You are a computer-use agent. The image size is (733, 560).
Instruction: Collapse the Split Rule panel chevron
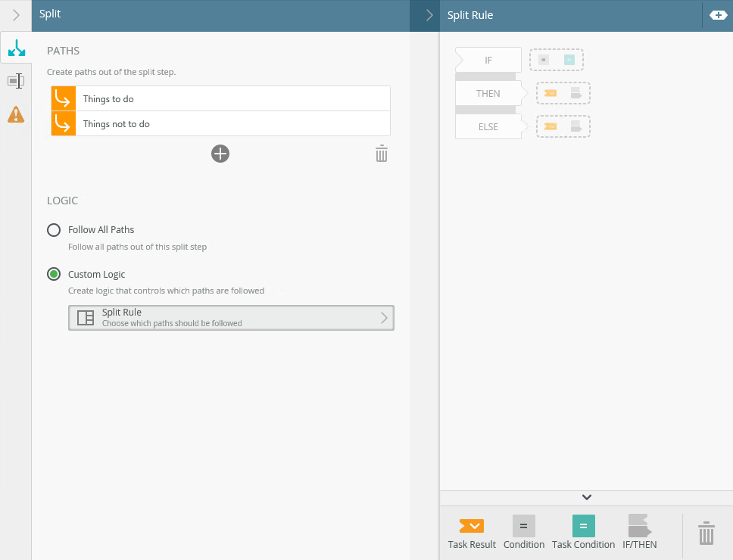(429, 15)
